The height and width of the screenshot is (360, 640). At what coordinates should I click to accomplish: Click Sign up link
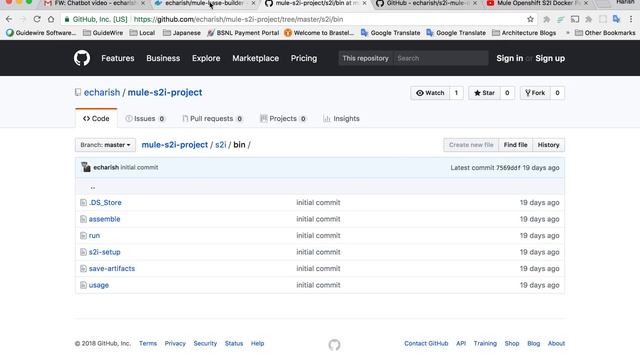pyautogui.click(x=550, y=58)
